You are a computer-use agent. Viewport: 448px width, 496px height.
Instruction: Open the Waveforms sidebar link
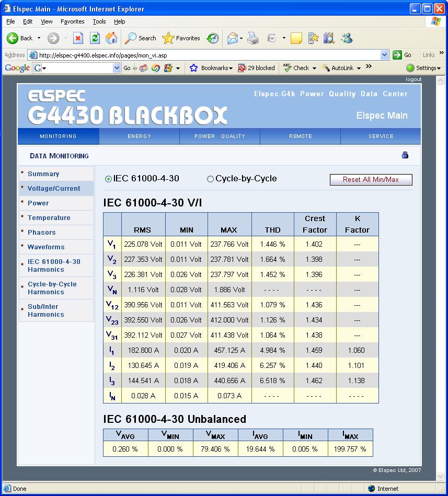pos(46,247)
